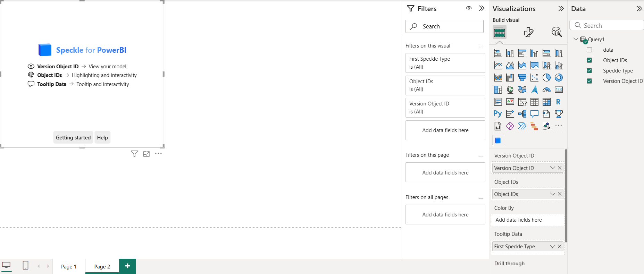Select the slicer visual

point(522,102)
